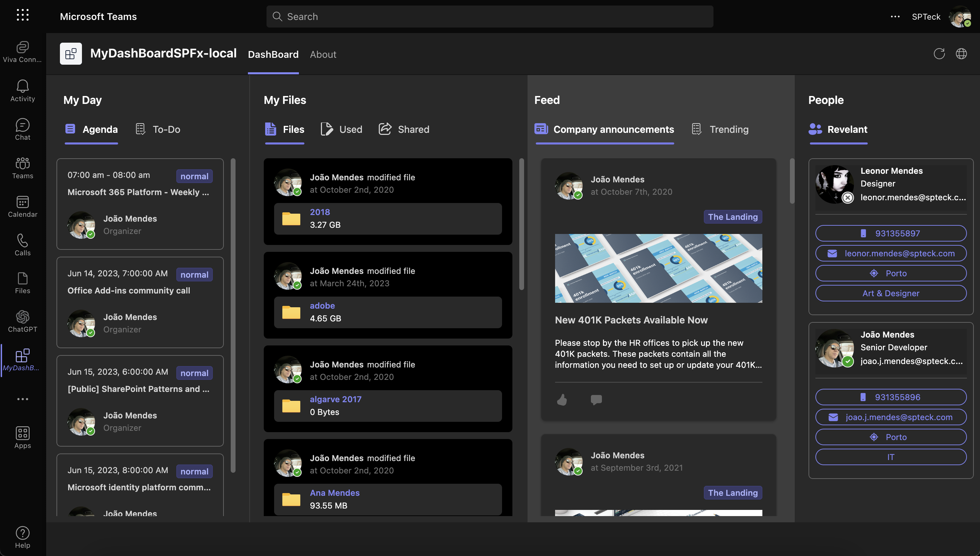Switch to the DashBoard tab
The width and height of the screenshot is (980, 556).
[273, 55]
